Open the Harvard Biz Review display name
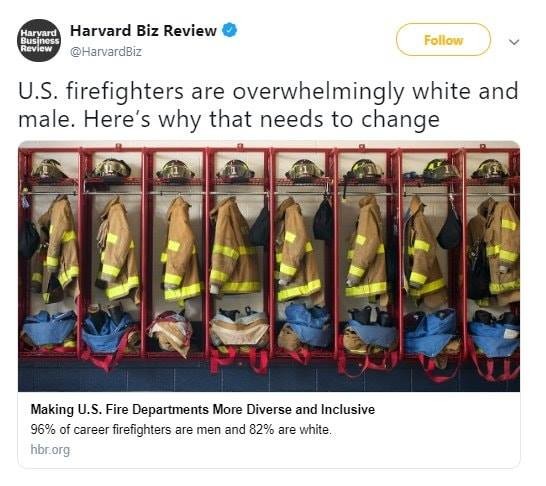This screenshot has height=486, width=546. click(x=143, y=31)
